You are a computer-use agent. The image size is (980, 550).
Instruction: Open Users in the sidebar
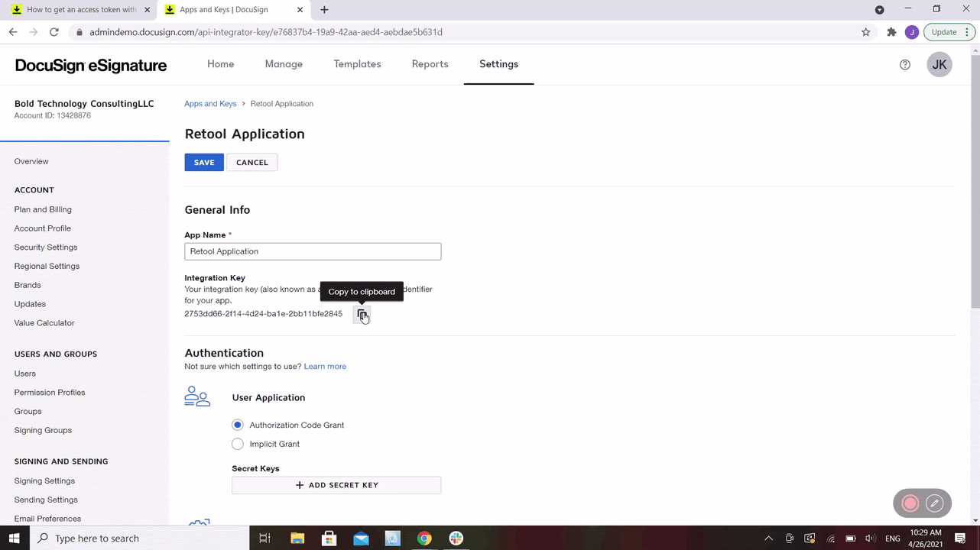pyautogui.click(x=24, y=374)
